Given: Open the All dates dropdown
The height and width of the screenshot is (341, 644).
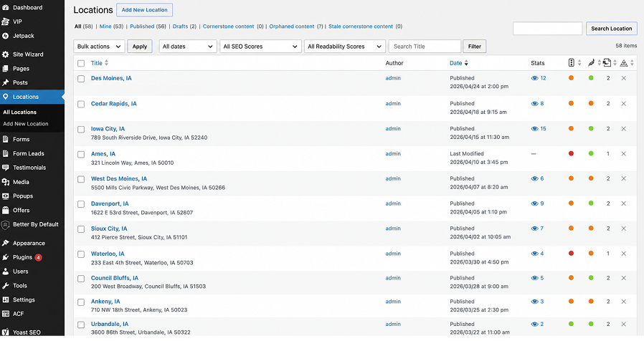Looking at the screenshot, I should click(x=188, y=47).
